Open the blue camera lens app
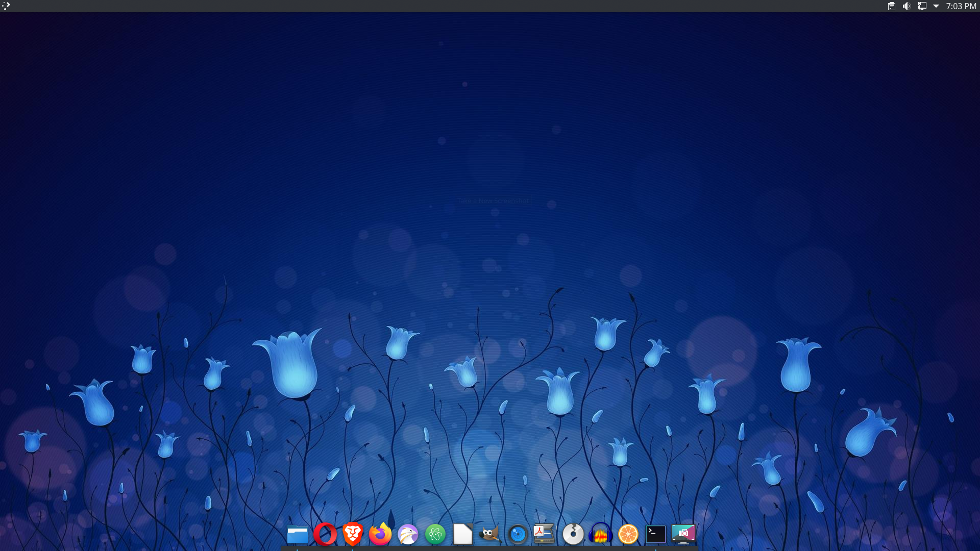Viewport: 980px width, 551px height. pos(518,534)
